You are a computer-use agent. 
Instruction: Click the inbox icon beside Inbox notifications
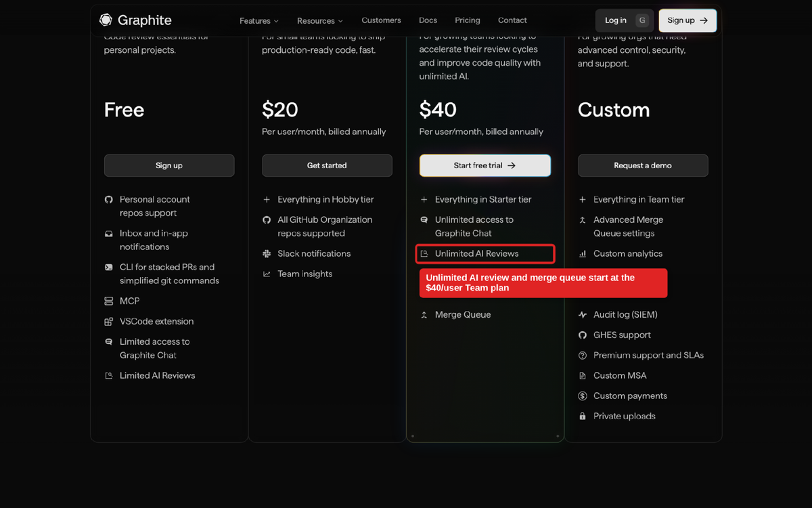pos(108,233)
